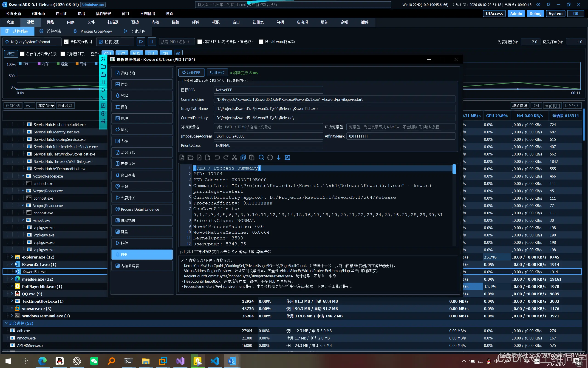The height and width of the screenshot is (368, 588).
Task: Open Visual Studio from the taskbar
Action: pos(180,361)
